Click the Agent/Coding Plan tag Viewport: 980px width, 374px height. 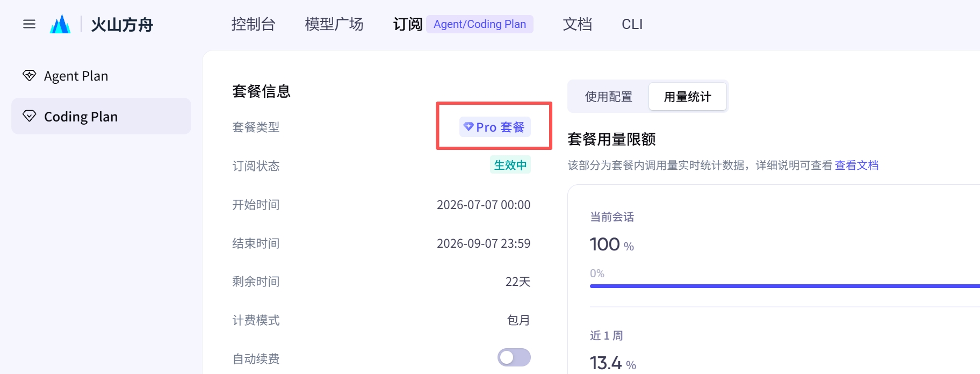point(480,24)
